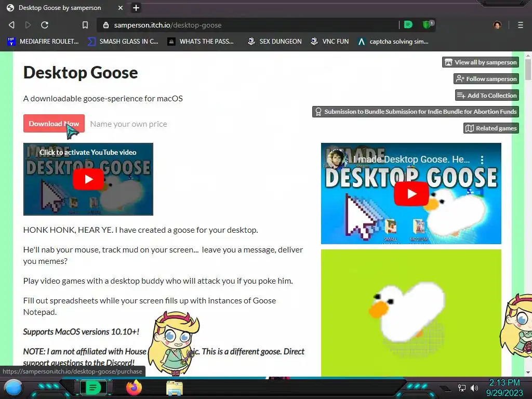Click the Desktop Goose page heading
532x399 pixels.
click(81, 73)
